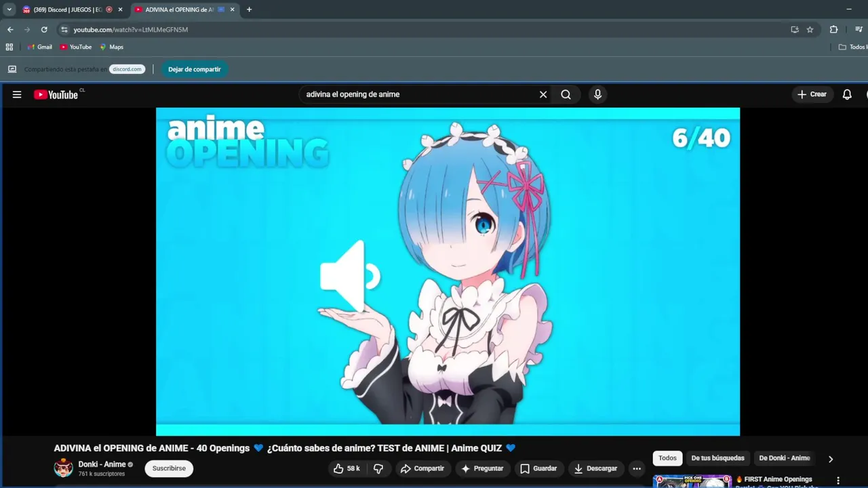Close the Discord tab
868x488 pixels.
coord(120,9)
